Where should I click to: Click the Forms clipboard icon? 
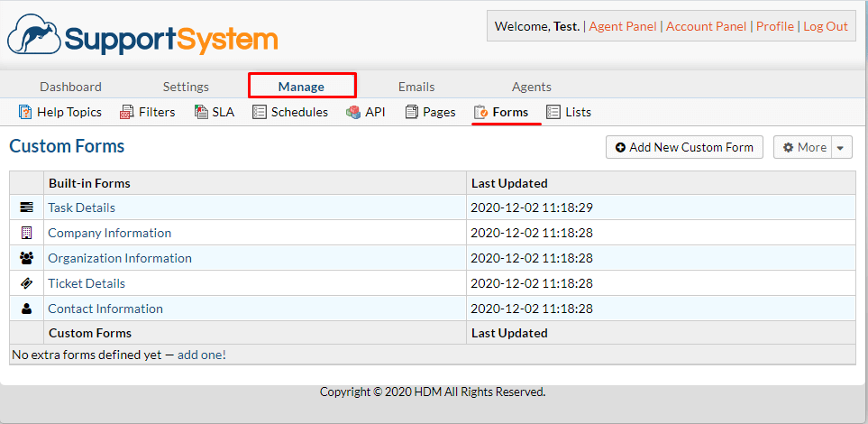tap(480, 113)
